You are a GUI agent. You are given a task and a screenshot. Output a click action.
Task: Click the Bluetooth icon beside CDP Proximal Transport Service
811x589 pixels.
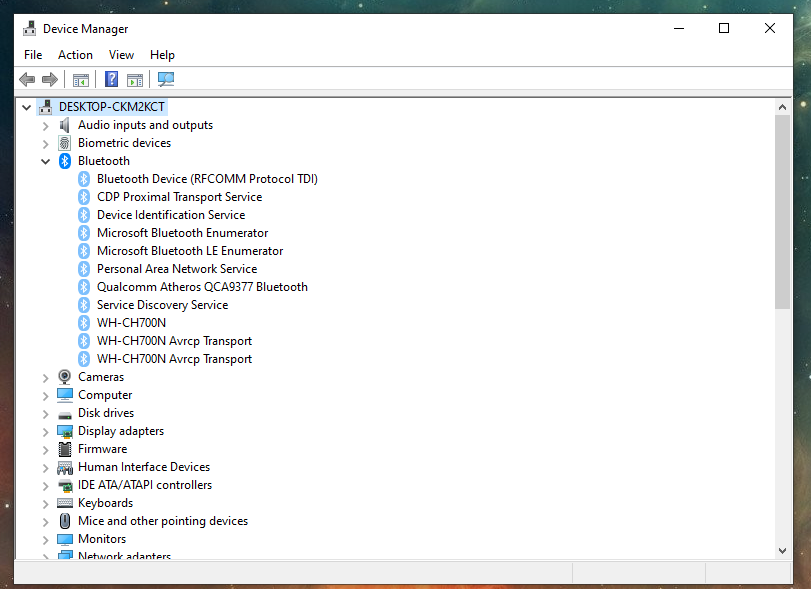(x=84, y=197)
